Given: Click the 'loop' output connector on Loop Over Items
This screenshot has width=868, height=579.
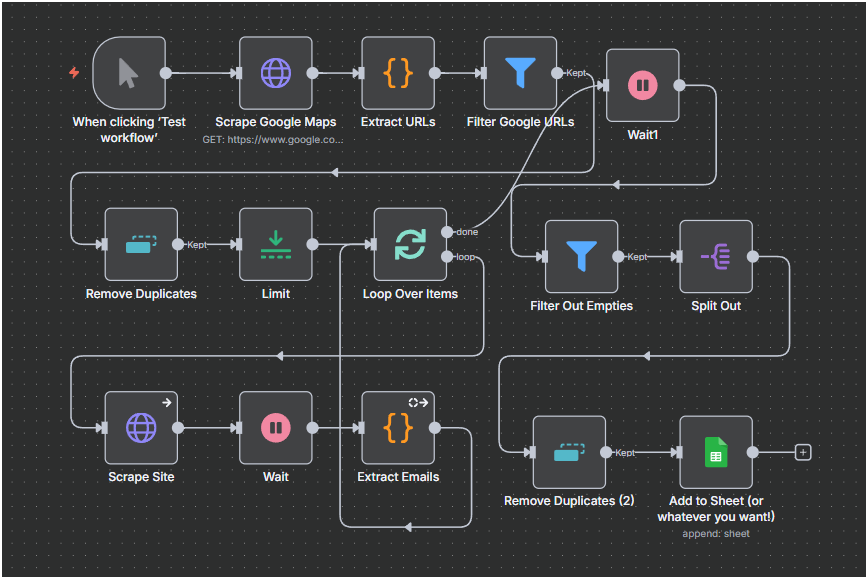Looking at the screenshot, I should (447, 257).
